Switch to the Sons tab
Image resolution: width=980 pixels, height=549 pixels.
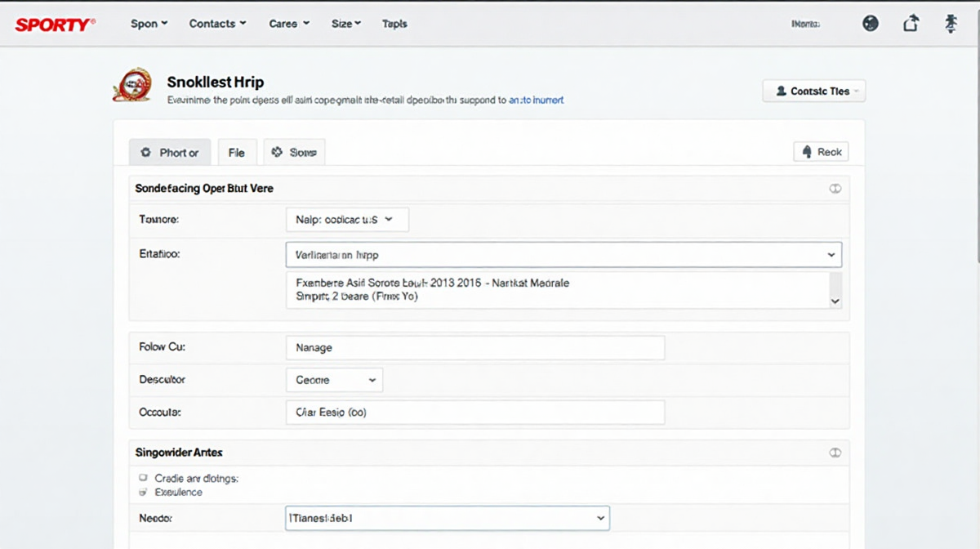click(294, 152)
